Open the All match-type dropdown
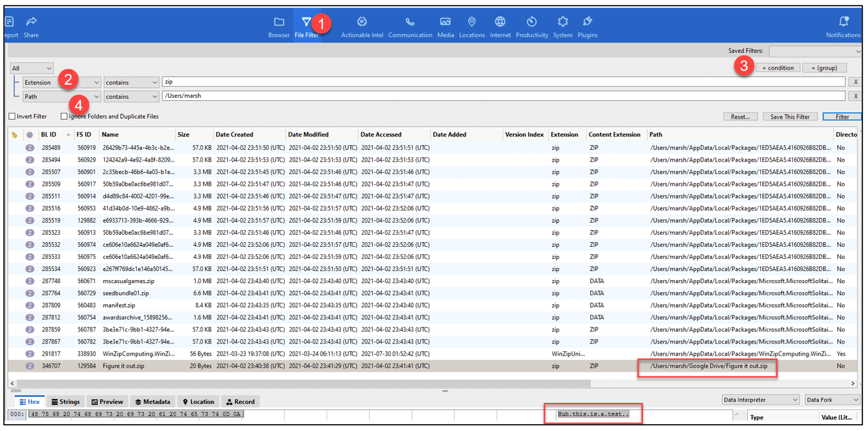 [x=32, y=68]
